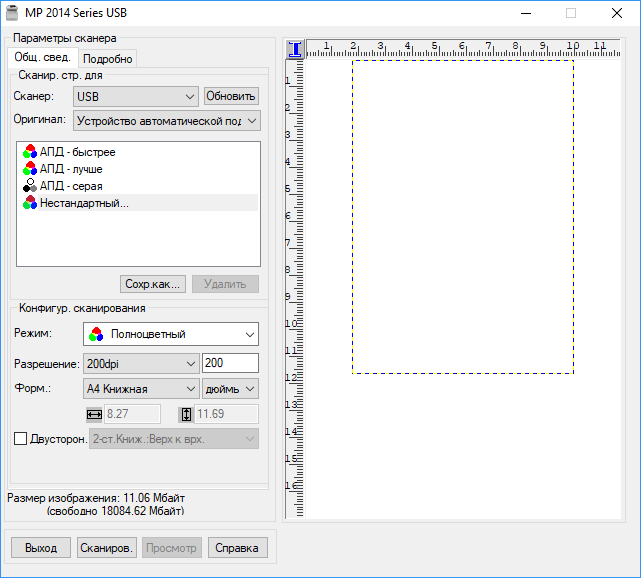Click inside the dashed scan area preview

coord(463,217)
